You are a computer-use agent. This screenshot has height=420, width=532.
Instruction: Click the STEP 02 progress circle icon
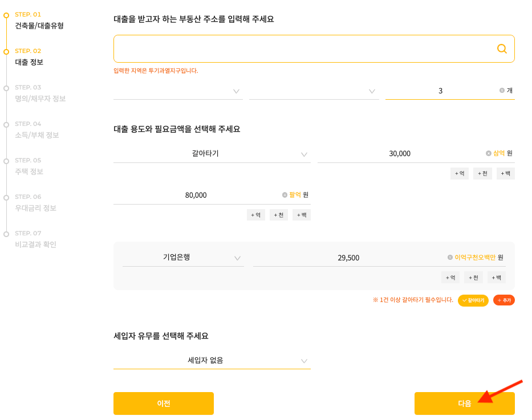(x=5, y=51)
